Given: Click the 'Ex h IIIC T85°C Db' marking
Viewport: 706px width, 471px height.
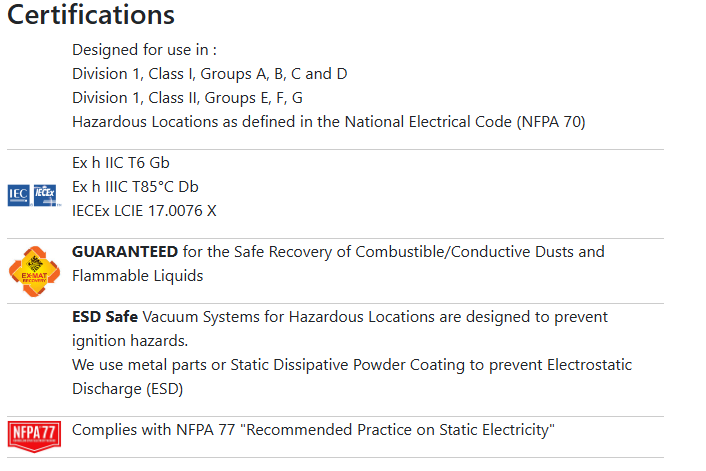Looking at the screenshot, I should [x=135, y=186].
